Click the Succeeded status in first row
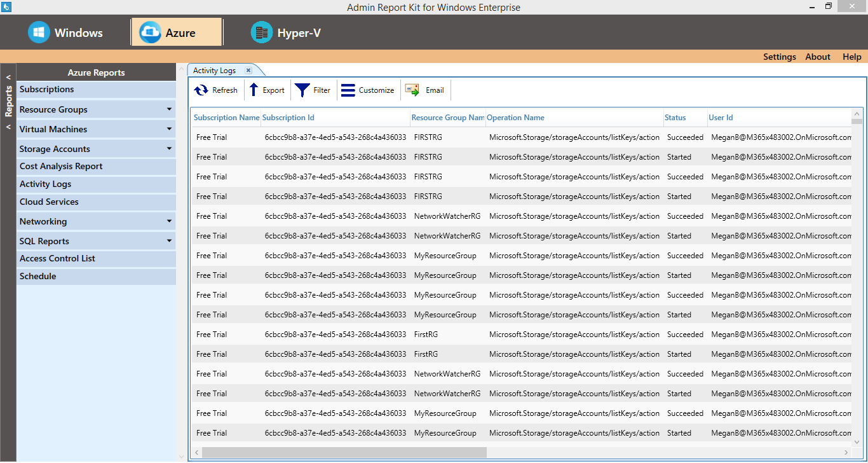This screenshot has width=868, height=463. coord(685,137)
